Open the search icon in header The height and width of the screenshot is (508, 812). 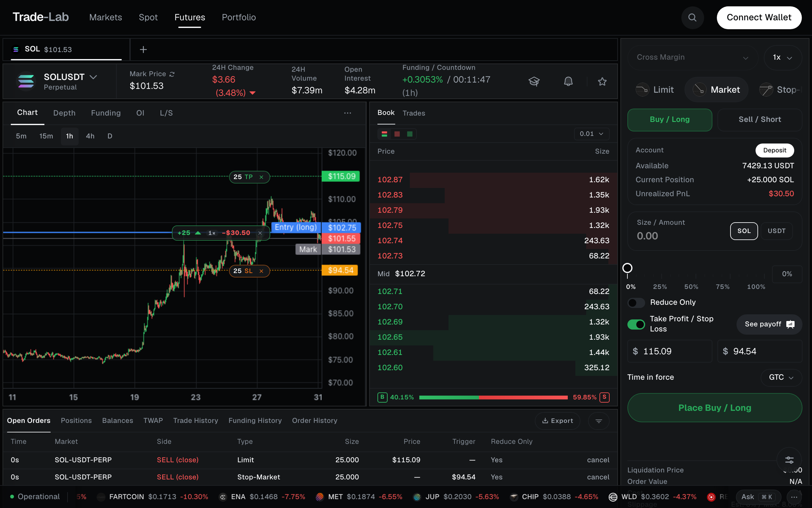click(692, 17)
